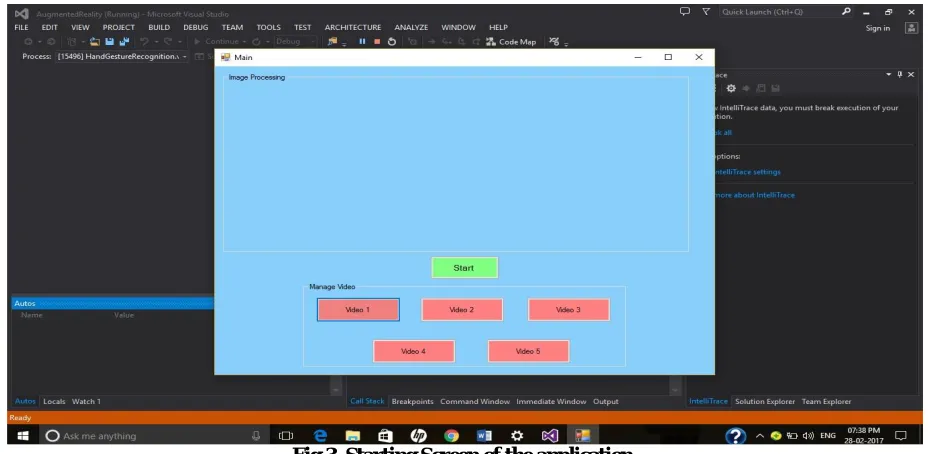The width and height of the screenshot is (930, 454).
Task: Click the Save All icon in toolbar
Action: [x=124, y=42]
